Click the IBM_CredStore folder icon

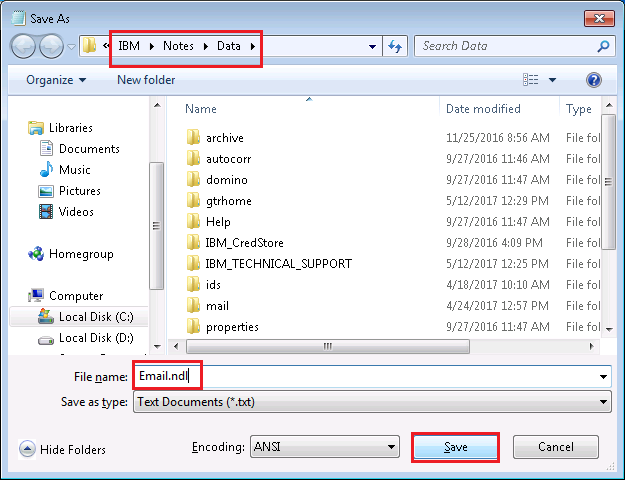coord(193,242)
